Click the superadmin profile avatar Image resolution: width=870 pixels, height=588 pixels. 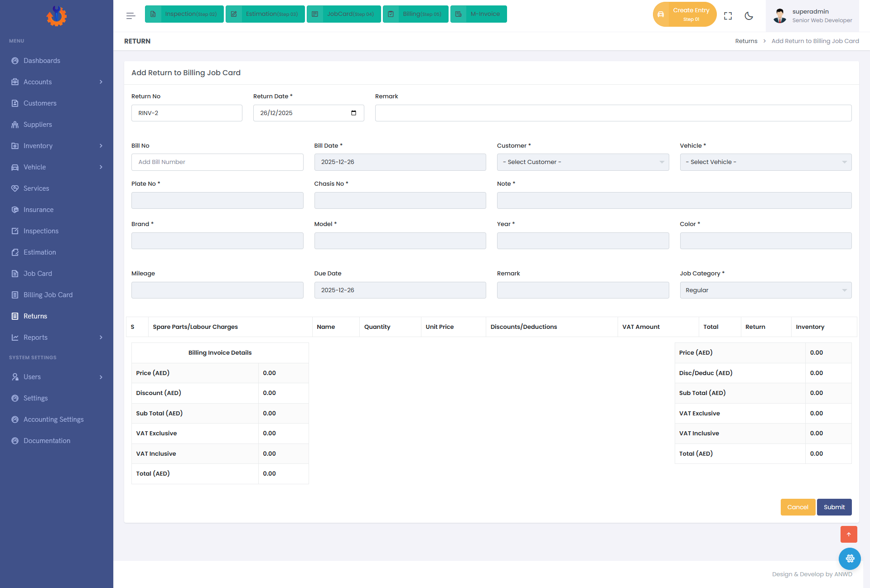(780, 16)
